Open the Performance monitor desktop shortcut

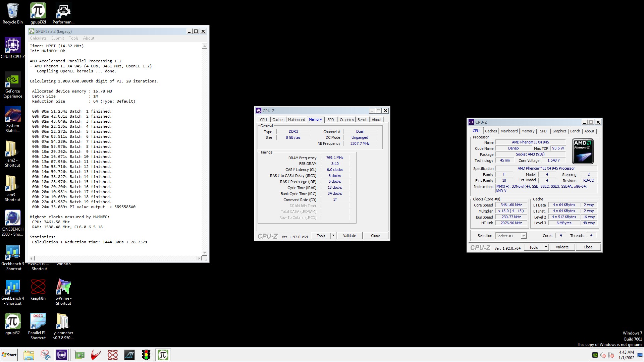[x=63, y=13]
